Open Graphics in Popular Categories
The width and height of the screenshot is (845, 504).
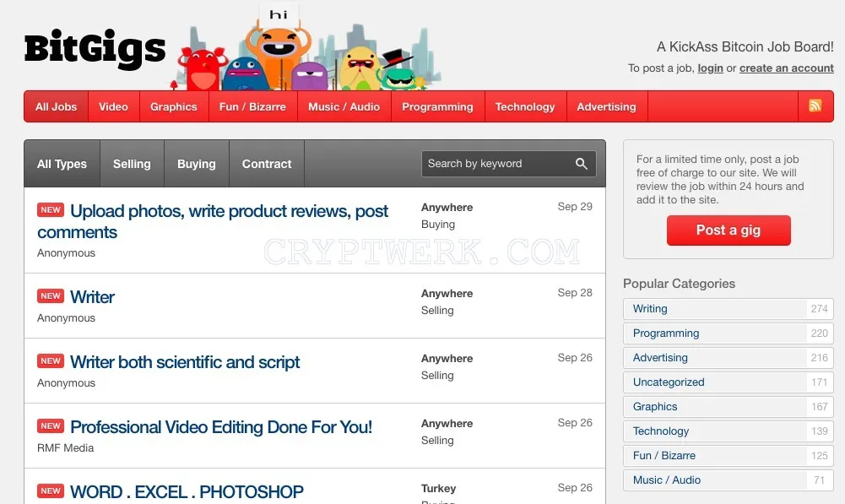click(x=728, y=407)
